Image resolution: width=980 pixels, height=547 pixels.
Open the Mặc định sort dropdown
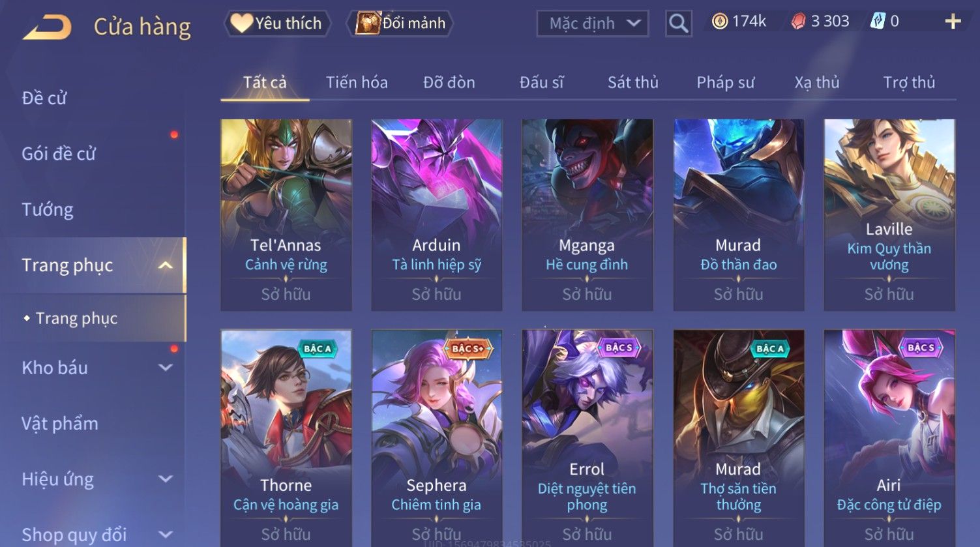[593, 23]
